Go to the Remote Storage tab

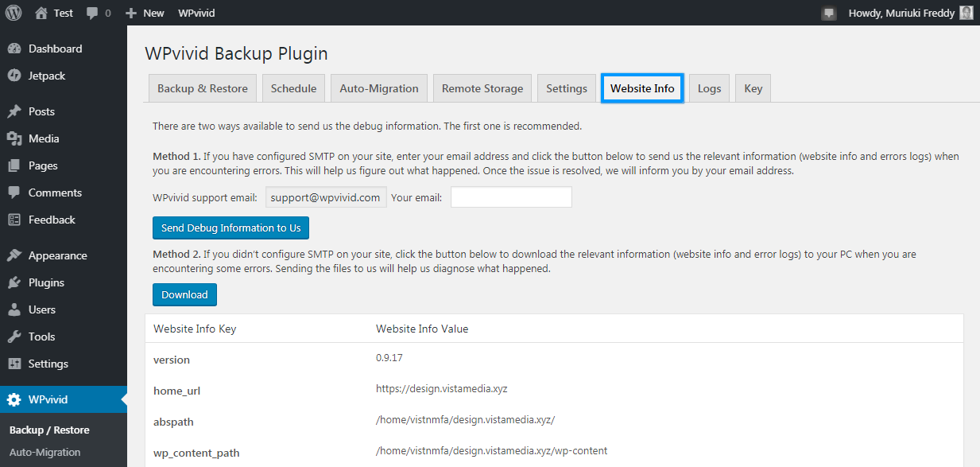482,88
